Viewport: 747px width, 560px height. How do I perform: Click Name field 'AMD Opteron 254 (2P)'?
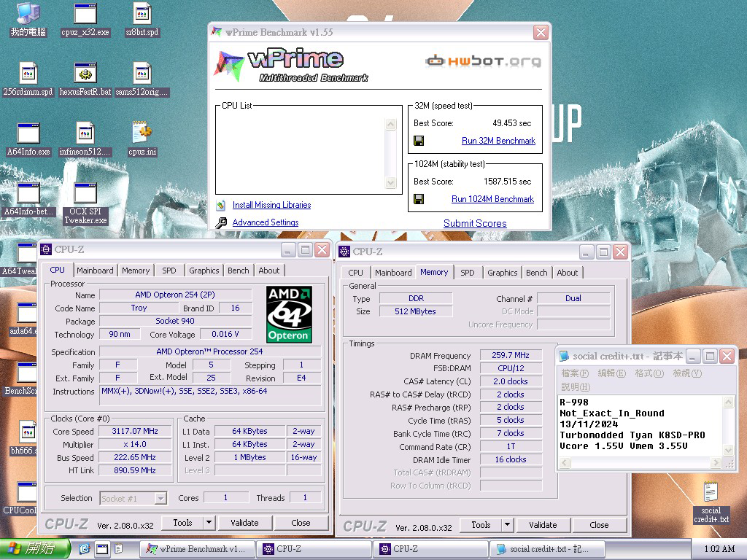175,295
